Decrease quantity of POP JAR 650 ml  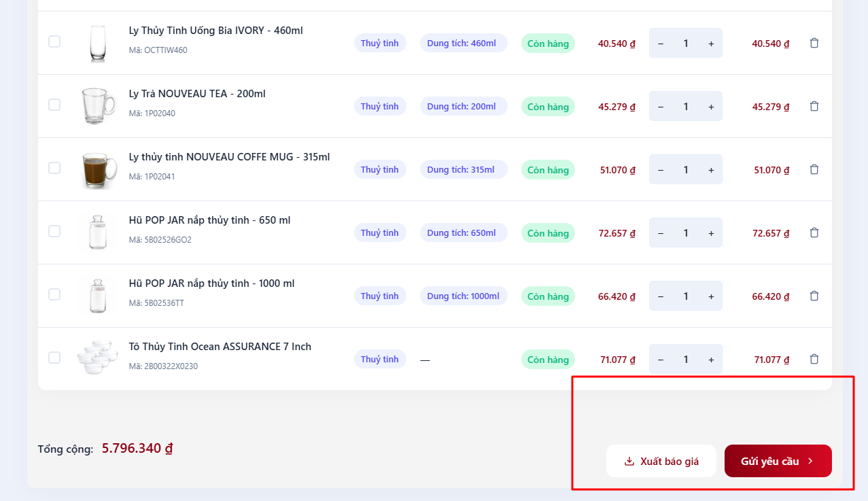[661, 233]
